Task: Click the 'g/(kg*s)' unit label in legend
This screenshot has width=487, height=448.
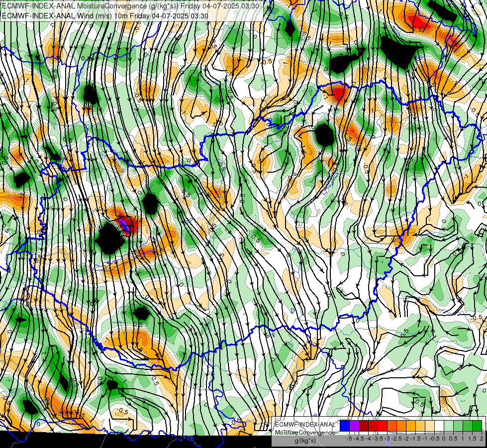Action: (305, 441)
